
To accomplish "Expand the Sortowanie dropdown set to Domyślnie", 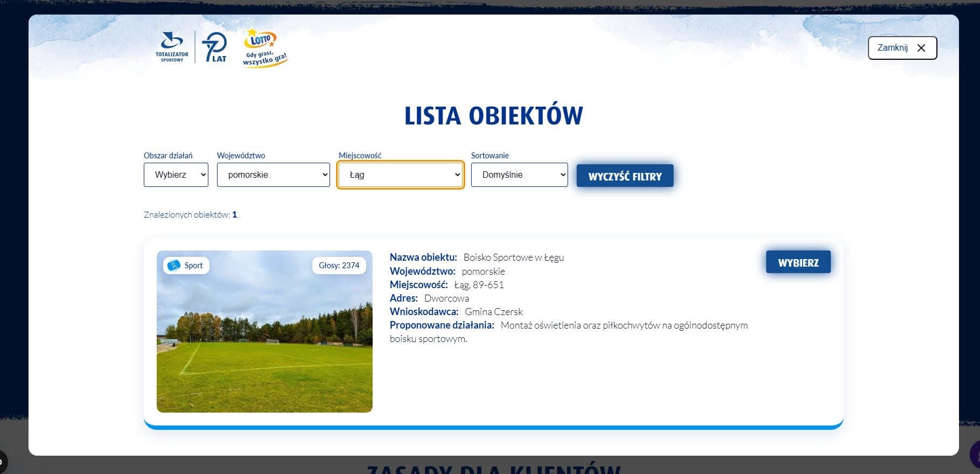I will click(519, 175).
